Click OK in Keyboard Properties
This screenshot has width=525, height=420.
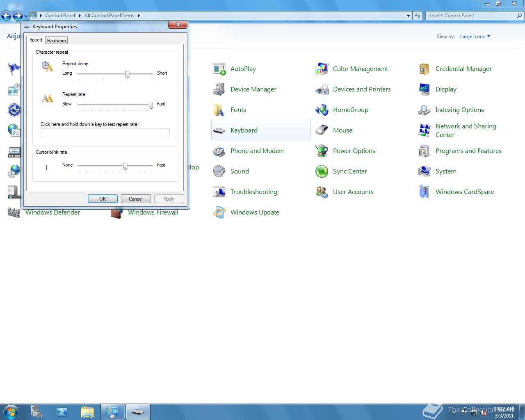point(103,199)
